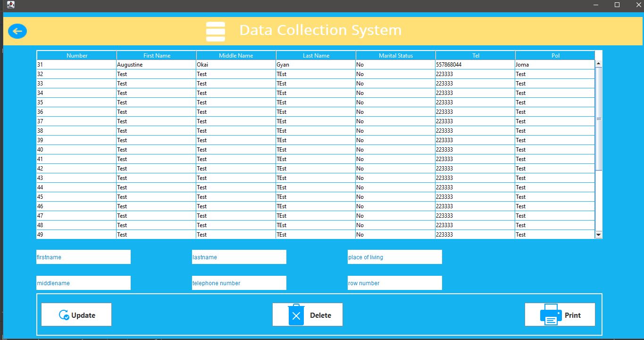
Task: Select row number 38 cell
Action: pyautogui.click(x=76, y=131)
